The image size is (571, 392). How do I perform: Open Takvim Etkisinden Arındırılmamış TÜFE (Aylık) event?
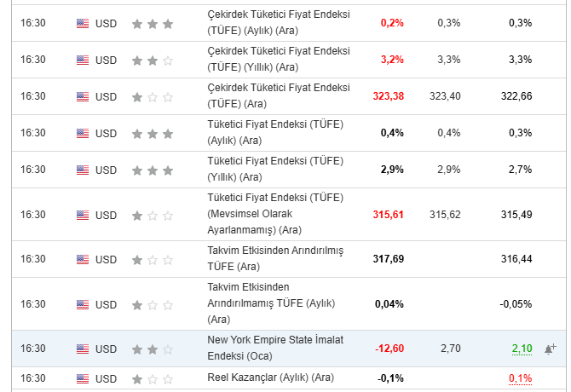point(271,303)
